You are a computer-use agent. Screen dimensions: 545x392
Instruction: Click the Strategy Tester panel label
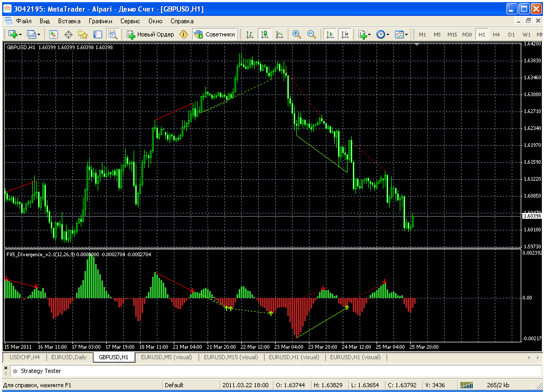tap(41, 371)
